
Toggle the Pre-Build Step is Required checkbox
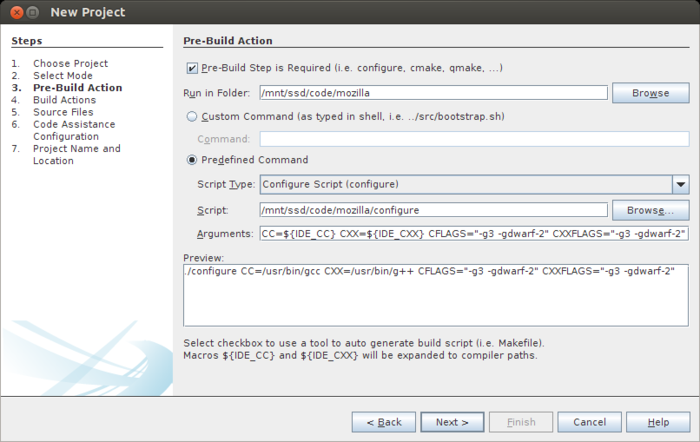click(192, 68)
